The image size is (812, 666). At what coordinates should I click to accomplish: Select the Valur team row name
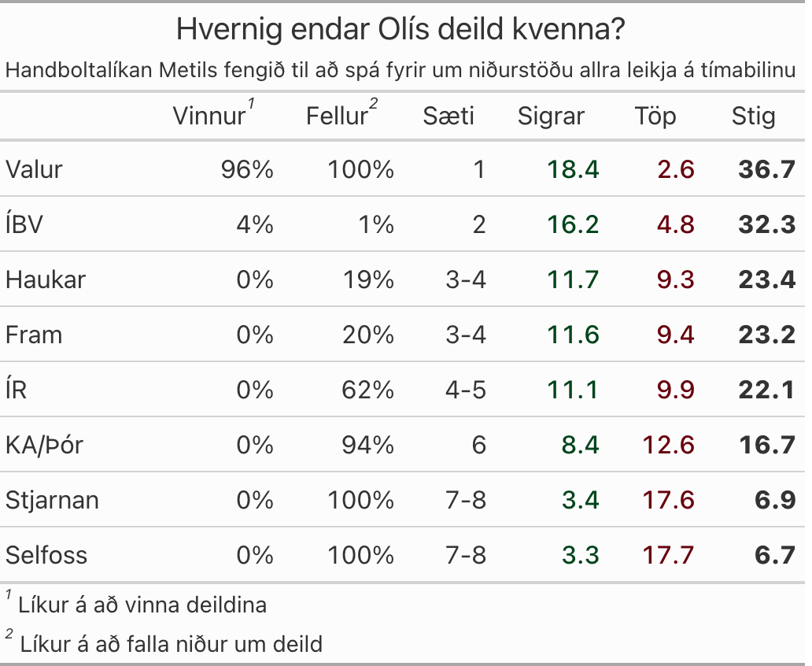point(34,169)
